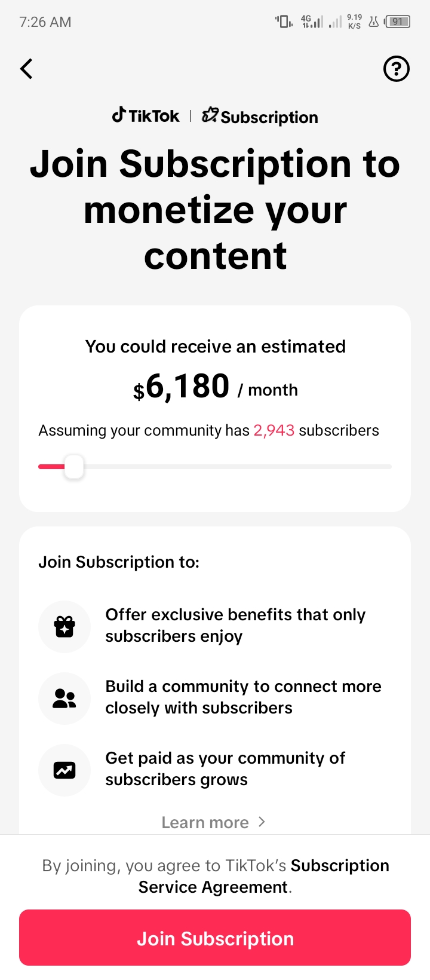Tap the two-people community icon

pos(64,699)
